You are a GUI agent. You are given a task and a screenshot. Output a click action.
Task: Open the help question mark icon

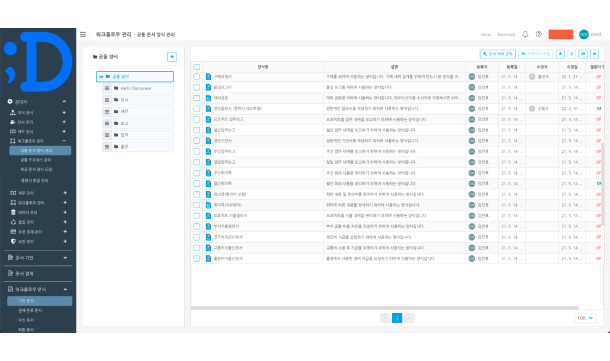pos(538,34)
